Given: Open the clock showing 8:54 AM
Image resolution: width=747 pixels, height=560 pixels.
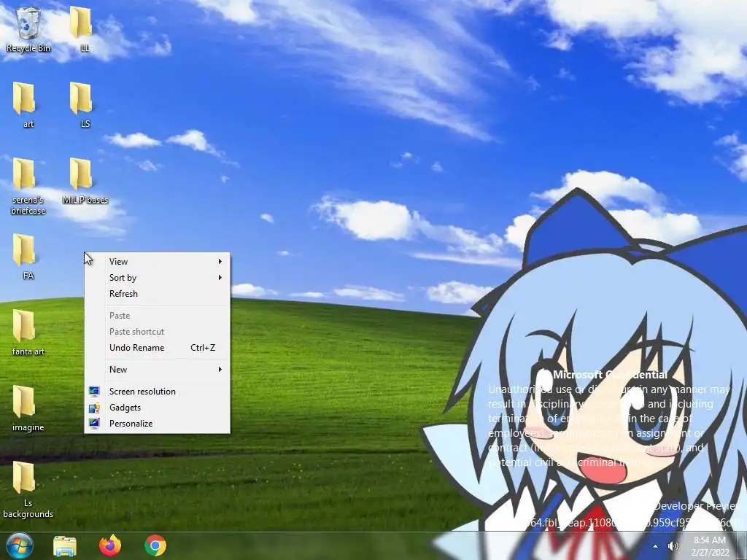Looking at the screenshot, I should [710, 546].
